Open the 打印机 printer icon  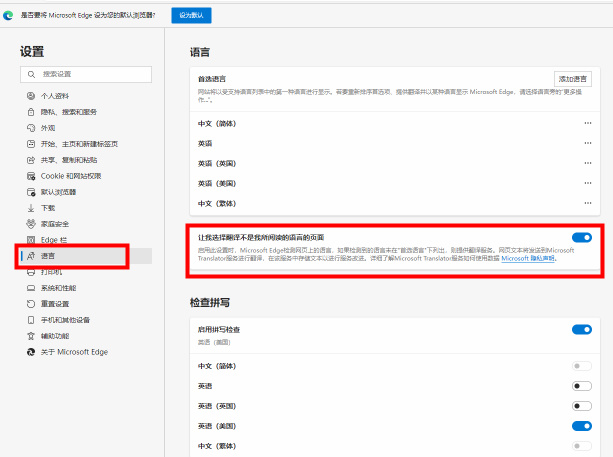[x=31, y=272]
